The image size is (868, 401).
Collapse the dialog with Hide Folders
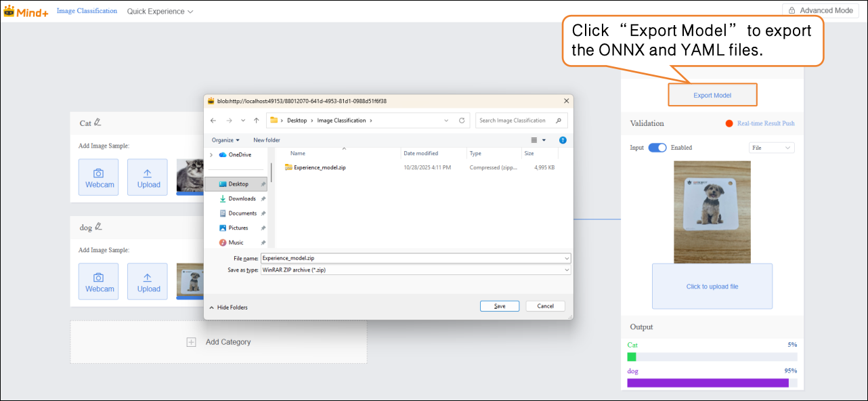(x=228, y=307)
